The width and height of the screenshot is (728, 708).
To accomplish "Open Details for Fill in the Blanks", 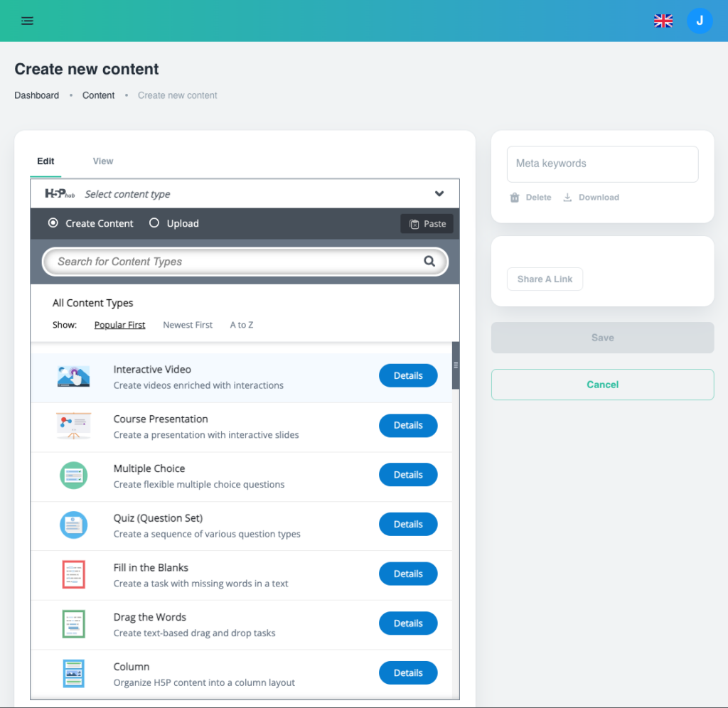I will [x=408, y=574].
